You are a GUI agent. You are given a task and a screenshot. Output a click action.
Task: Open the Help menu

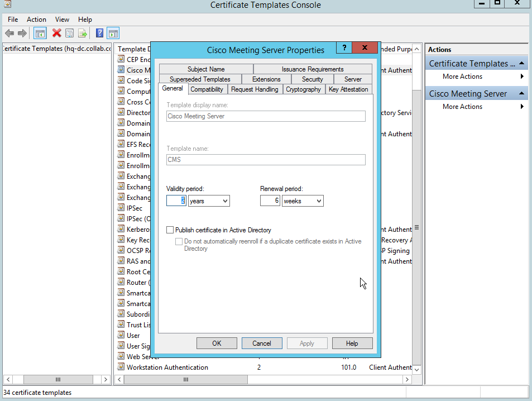point(85,20)
